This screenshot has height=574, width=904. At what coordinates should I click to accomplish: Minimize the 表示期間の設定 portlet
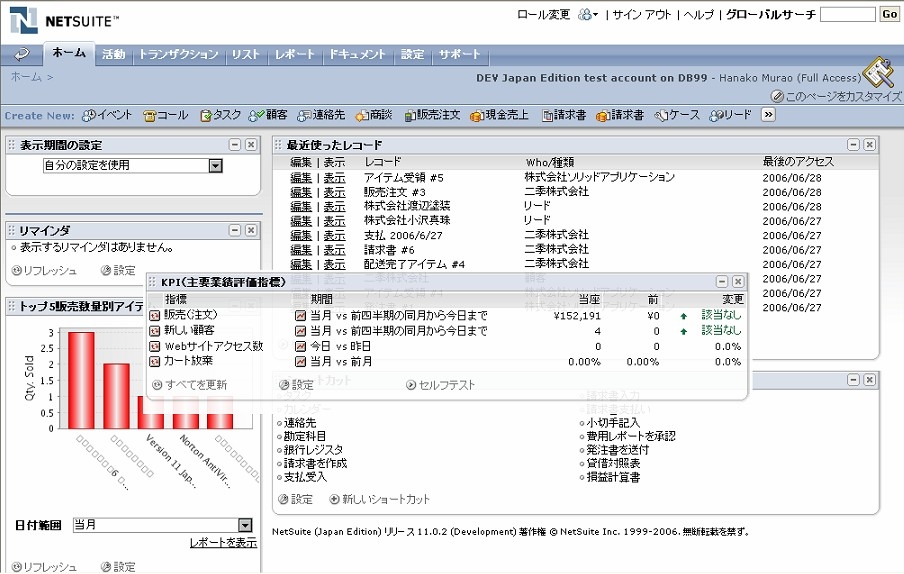(235, 145)
